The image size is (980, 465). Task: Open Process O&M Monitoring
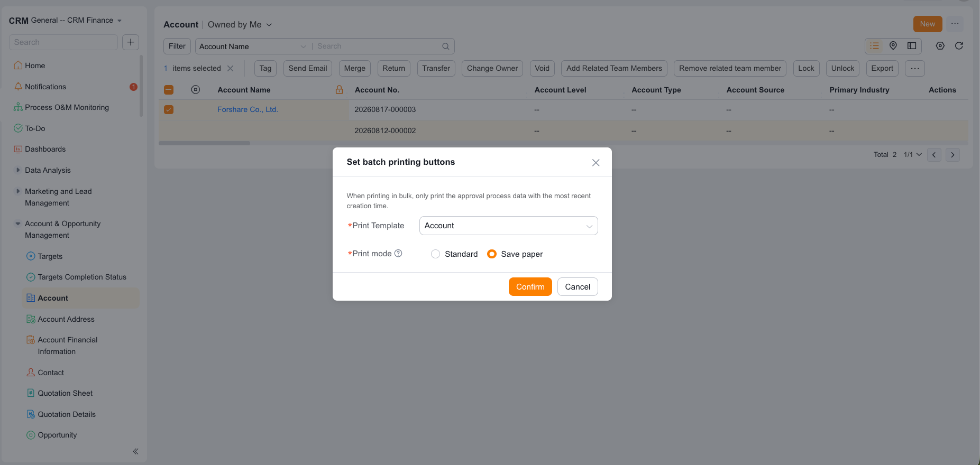click(67, 107)
